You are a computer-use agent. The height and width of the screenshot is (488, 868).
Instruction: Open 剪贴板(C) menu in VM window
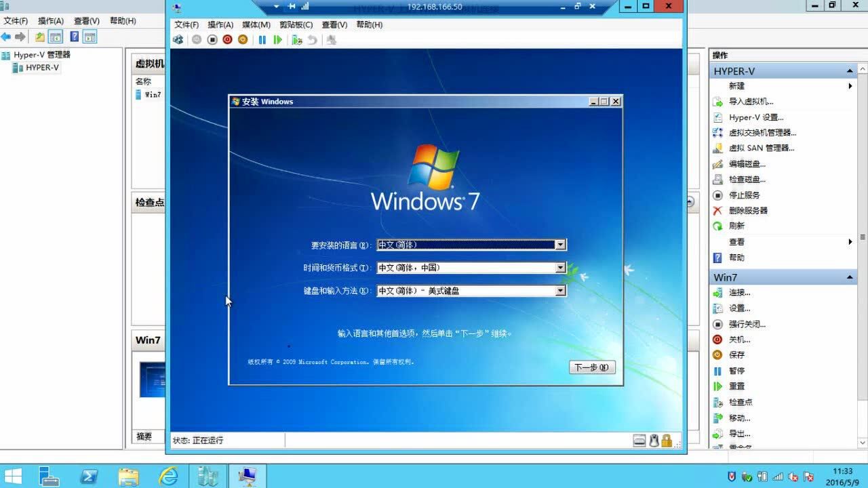pos(296,24)
